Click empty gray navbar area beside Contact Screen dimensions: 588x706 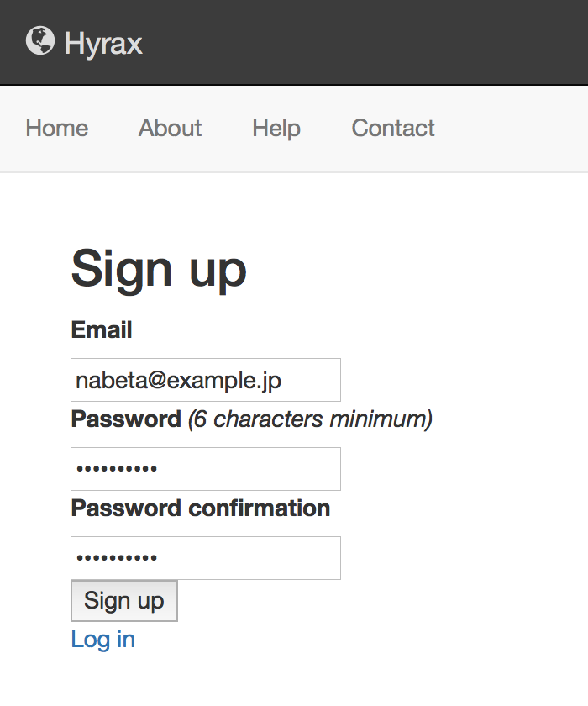[508, 129]
